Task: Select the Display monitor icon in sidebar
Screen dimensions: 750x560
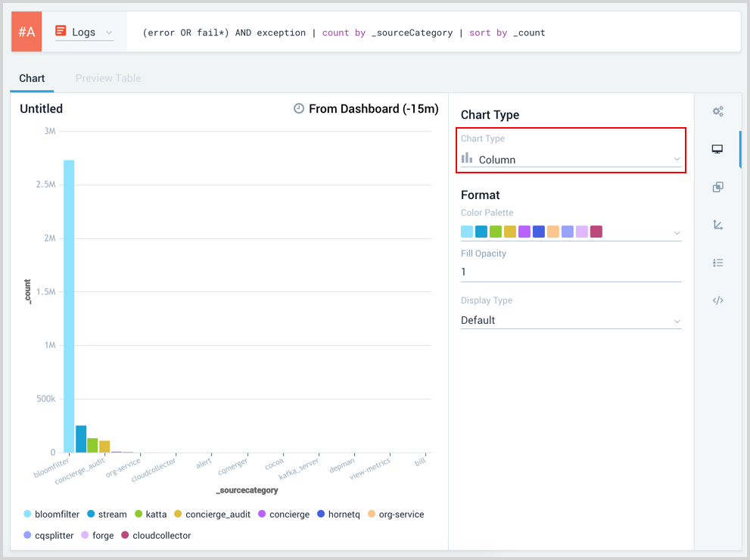Action: click(x=717, y=150)
